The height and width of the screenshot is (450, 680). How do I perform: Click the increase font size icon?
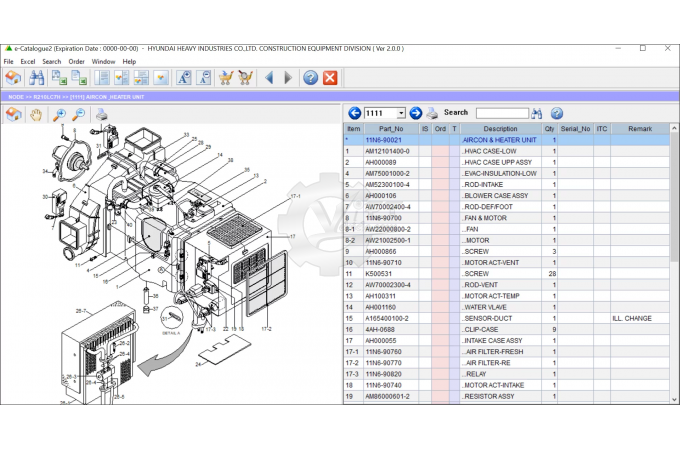pos(183,77)
